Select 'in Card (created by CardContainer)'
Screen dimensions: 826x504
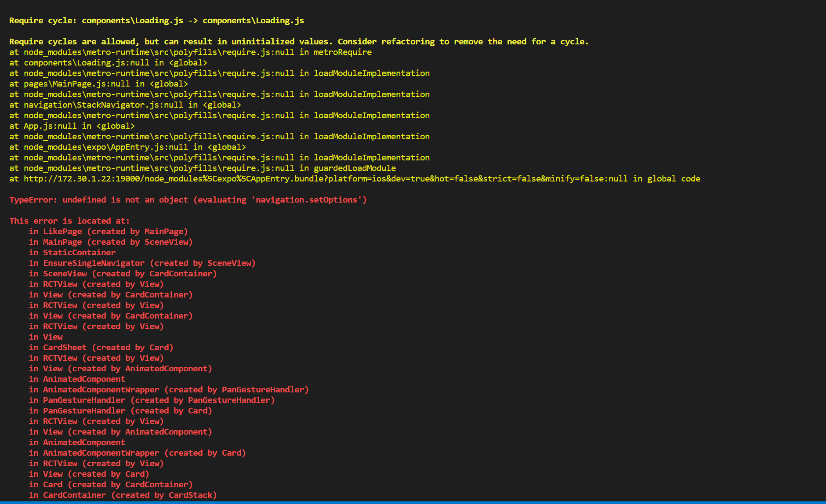pyautogui.click(x=111, y=485)
